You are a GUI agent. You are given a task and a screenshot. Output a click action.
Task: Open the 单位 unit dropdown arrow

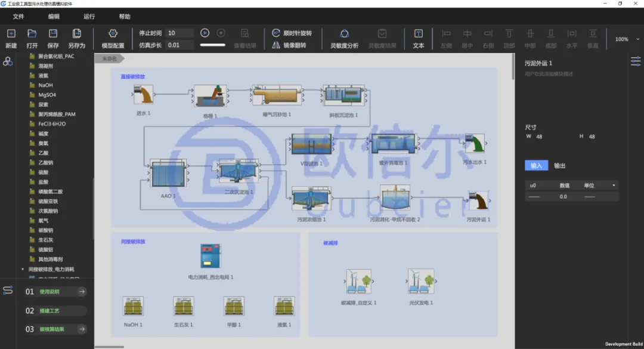pyautogui.click(x=614, y=186)
